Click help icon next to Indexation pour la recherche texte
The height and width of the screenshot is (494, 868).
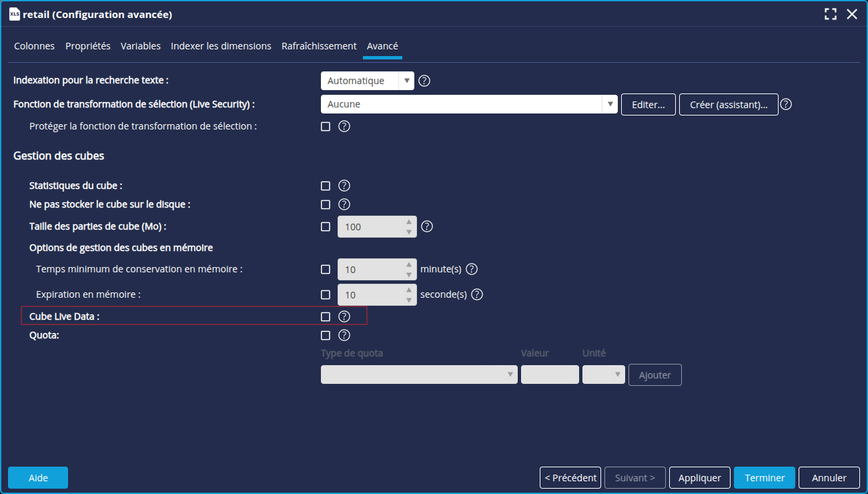coord(424,81)
